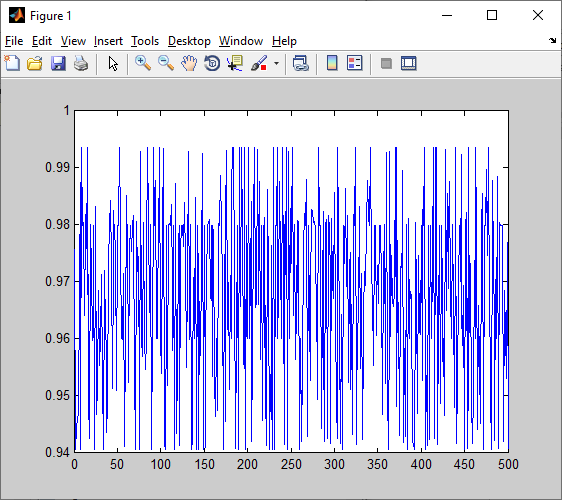Select the Rotate 3D tool
Screen dimensions: 562x500
click(212, 63)
